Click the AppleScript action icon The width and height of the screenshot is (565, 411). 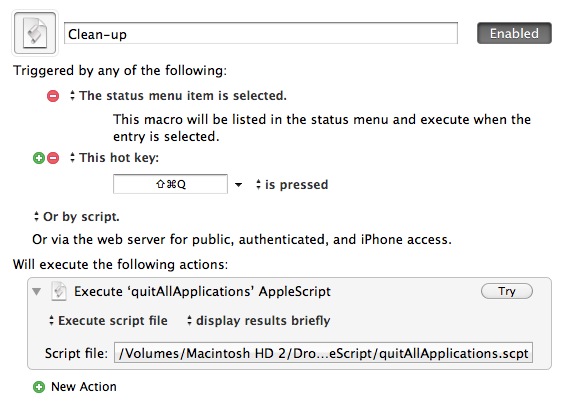click(x=59, y=291)
